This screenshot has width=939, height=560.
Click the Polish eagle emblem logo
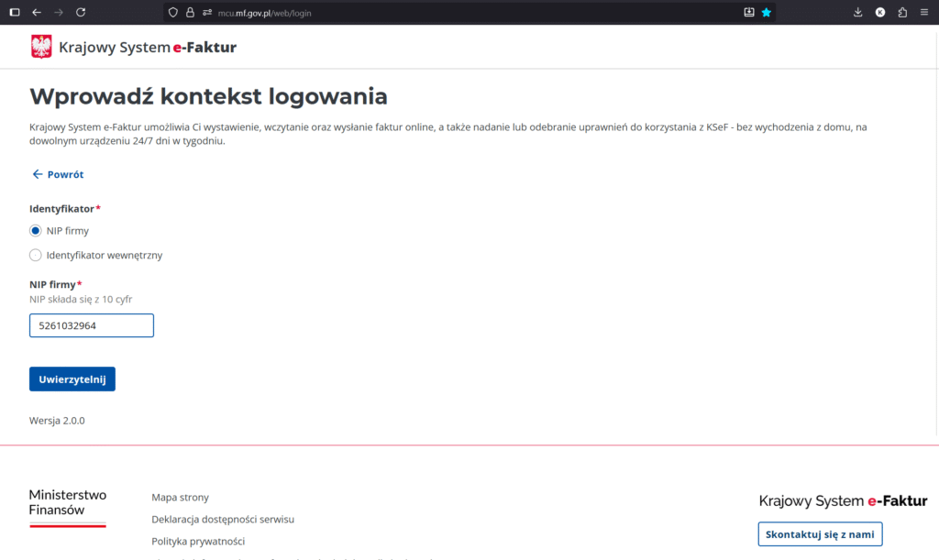point(41,47)
